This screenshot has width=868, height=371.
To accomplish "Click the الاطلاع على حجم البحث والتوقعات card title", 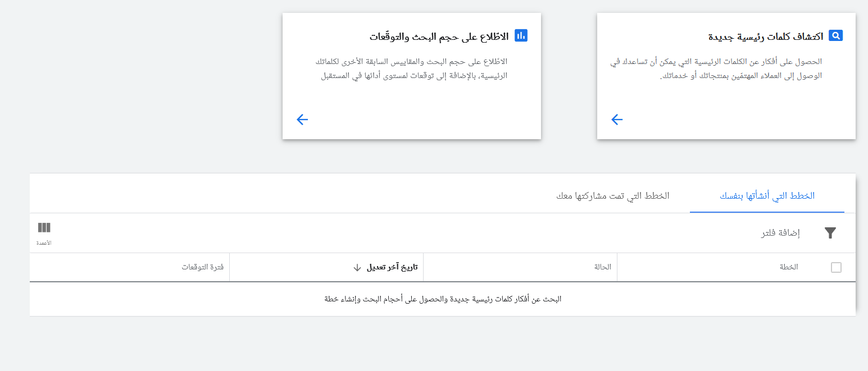I will tap(439, 36).
